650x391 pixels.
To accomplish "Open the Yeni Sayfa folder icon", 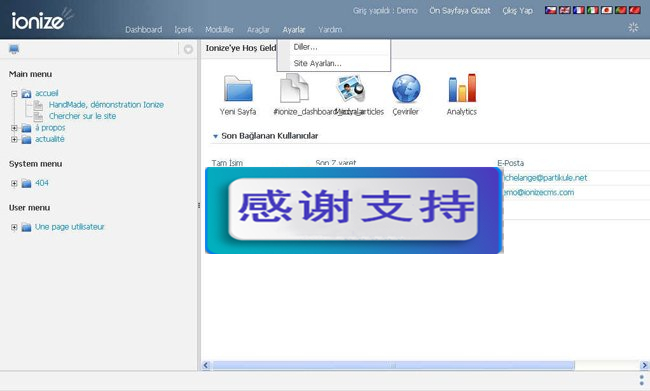I will [238, 88].
